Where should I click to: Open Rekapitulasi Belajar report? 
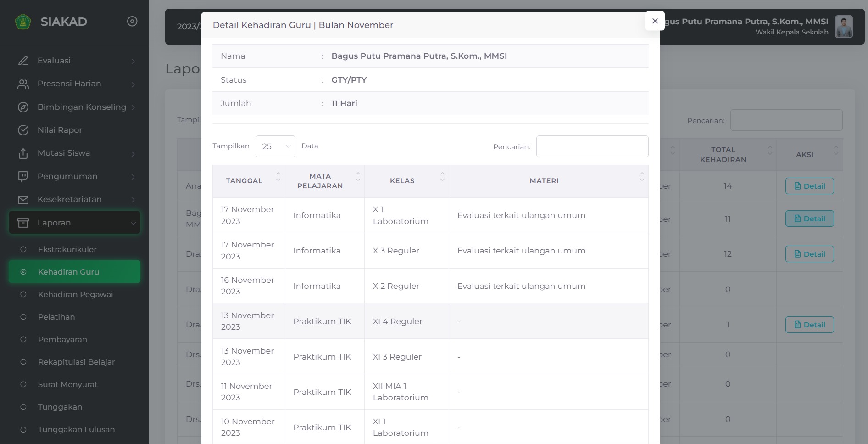[74, 362]
